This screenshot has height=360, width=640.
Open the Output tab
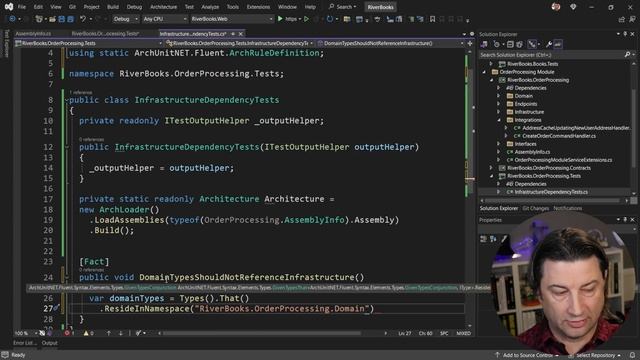[x=49, y=343]
